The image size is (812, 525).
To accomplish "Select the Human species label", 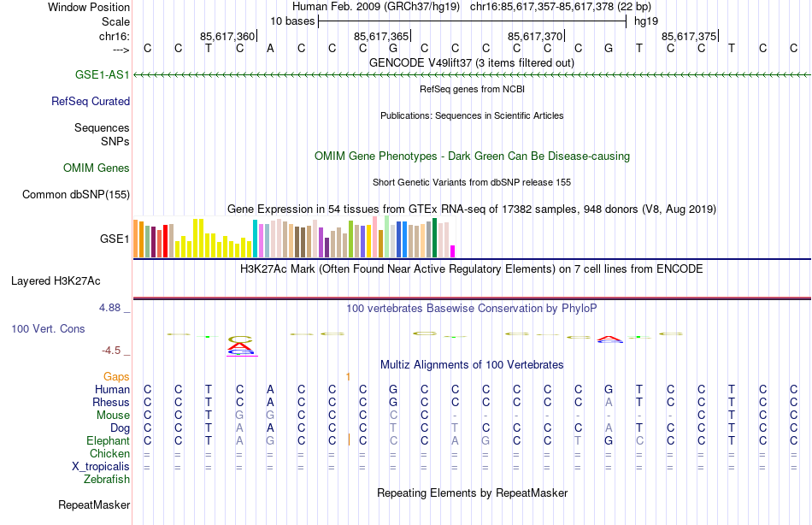I will coord(112,389).
